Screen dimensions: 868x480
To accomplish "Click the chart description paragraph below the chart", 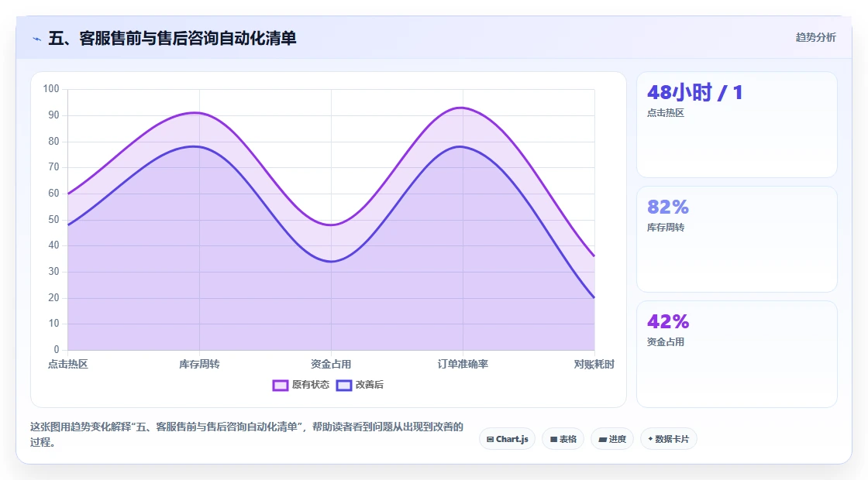I will (247, 434).
